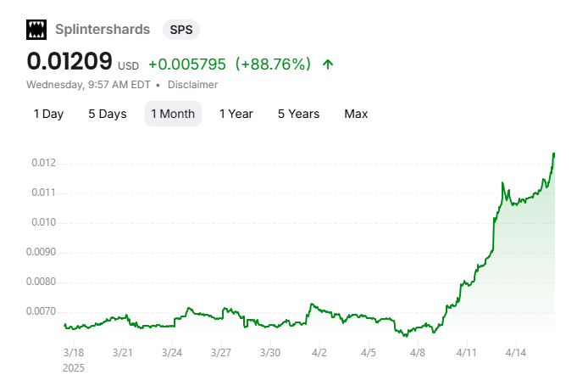Click the 0.012 y-axis label
588x386 pixels.
(43, 163)
